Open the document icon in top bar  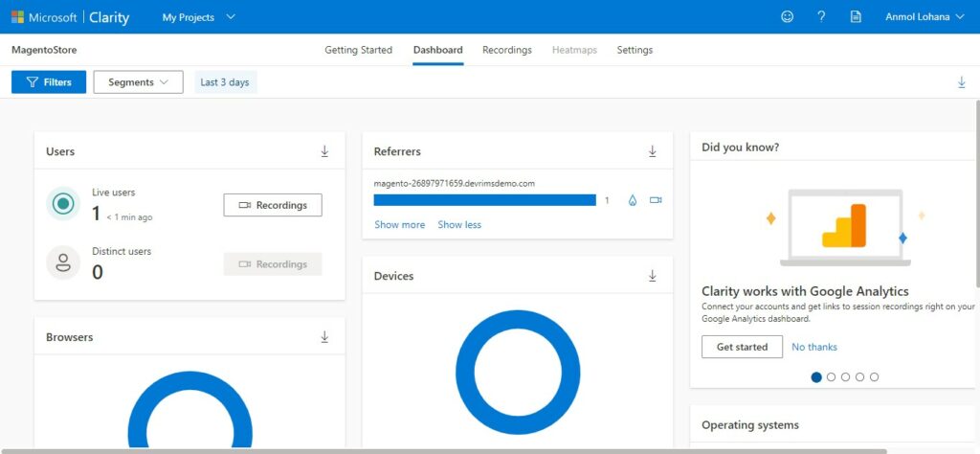pyautogui.click(x=856, y=17)
